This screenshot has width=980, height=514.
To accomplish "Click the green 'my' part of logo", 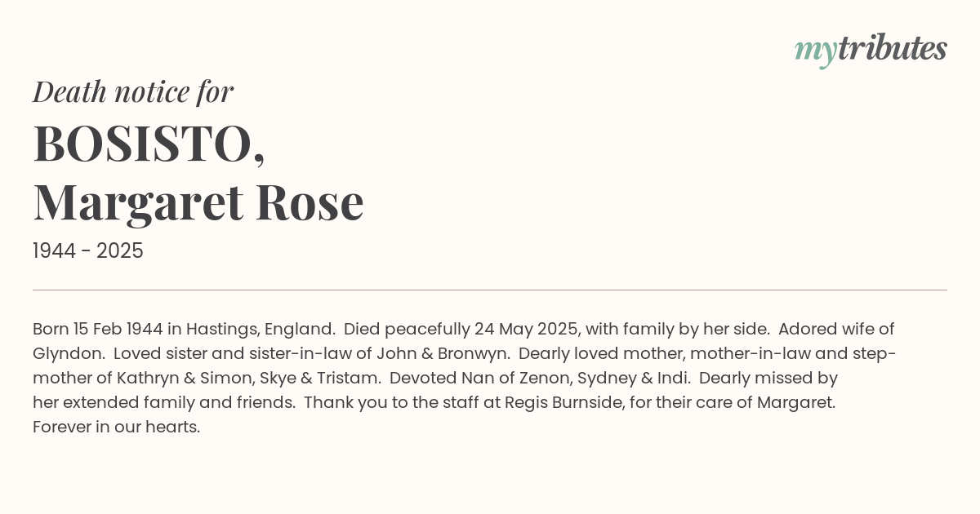I will [816, 53].
